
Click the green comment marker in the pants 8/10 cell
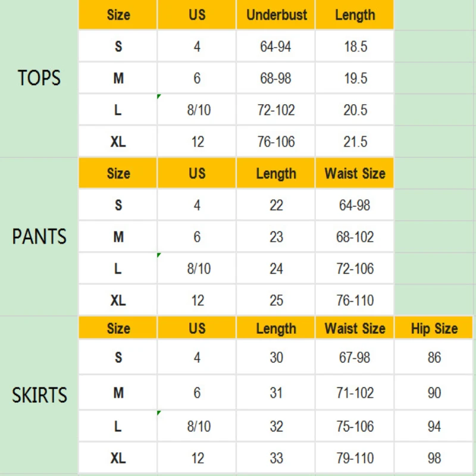[159, 255]
